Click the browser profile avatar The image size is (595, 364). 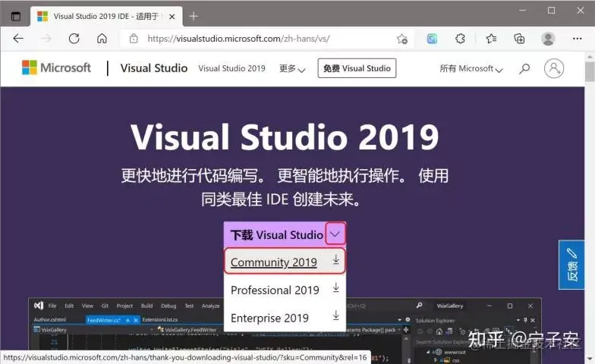548,38
